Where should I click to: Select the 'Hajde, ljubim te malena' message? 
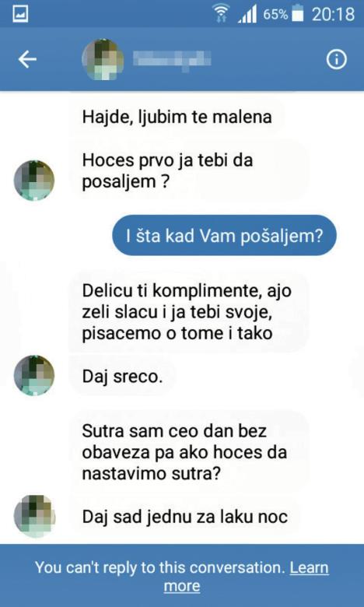177,117
